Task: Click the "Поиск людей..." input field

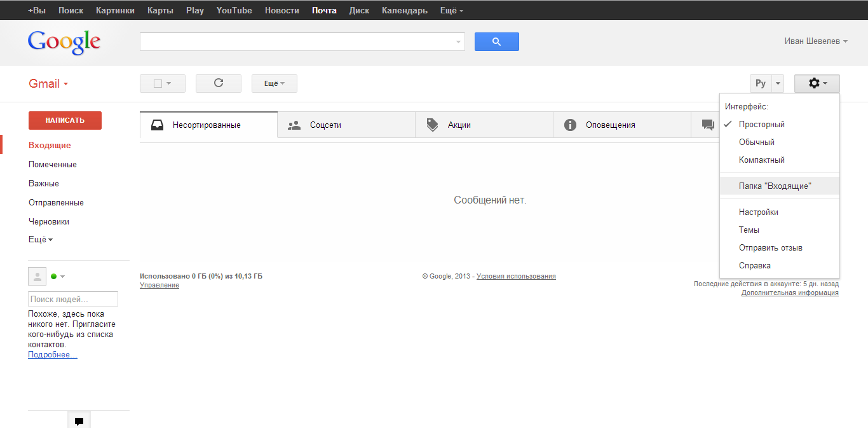Action: (x=73, y=299)
